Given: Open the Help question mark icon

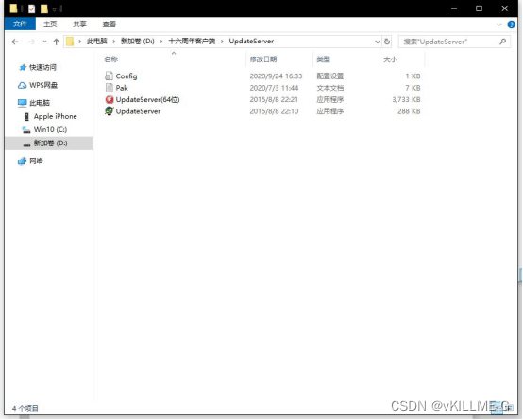Looking at the screenshot, I should (511, 25).
